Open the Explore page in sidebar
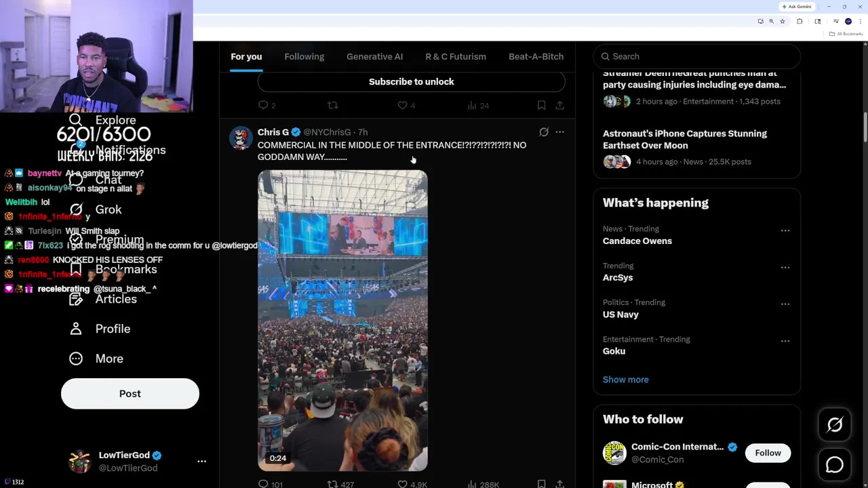The width and height of the screenshot is (868, 488). 102,120
